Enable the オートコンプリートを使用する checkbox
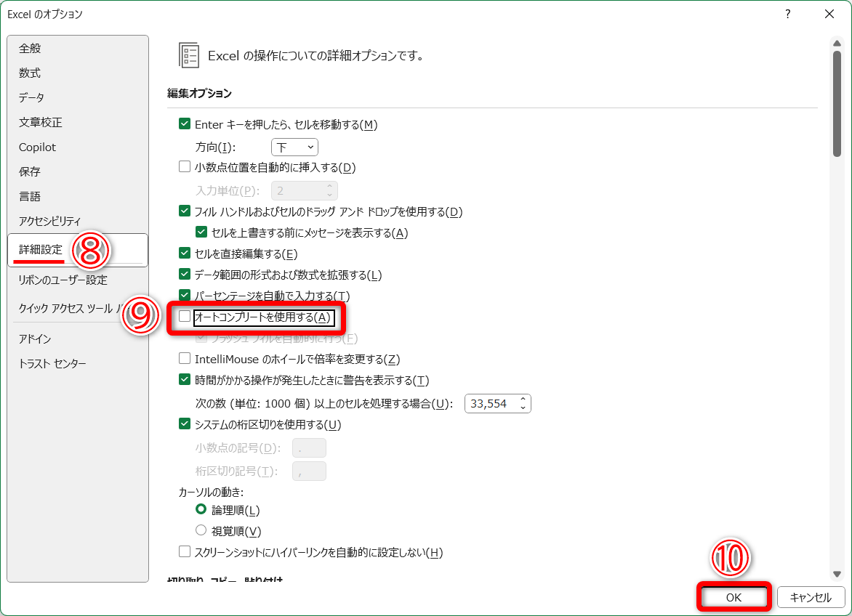852x616 pixels. [x=185, y=317]
